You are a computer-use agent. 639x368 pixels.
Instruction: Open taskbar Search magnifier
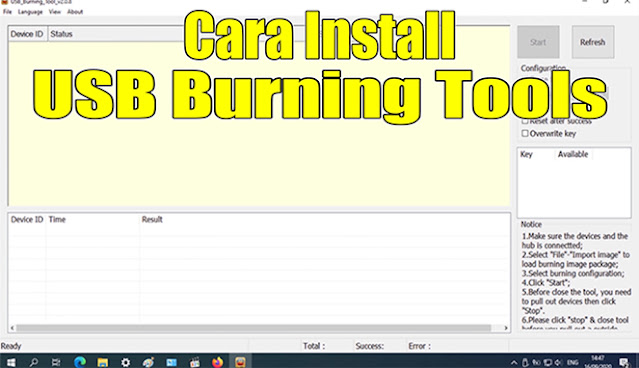[34, 362]
